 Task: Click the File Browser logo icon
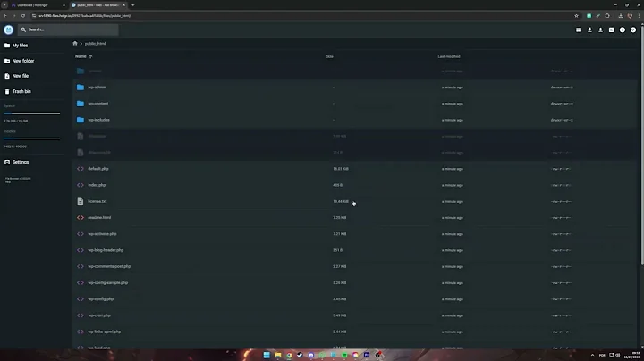pos(8,29)
